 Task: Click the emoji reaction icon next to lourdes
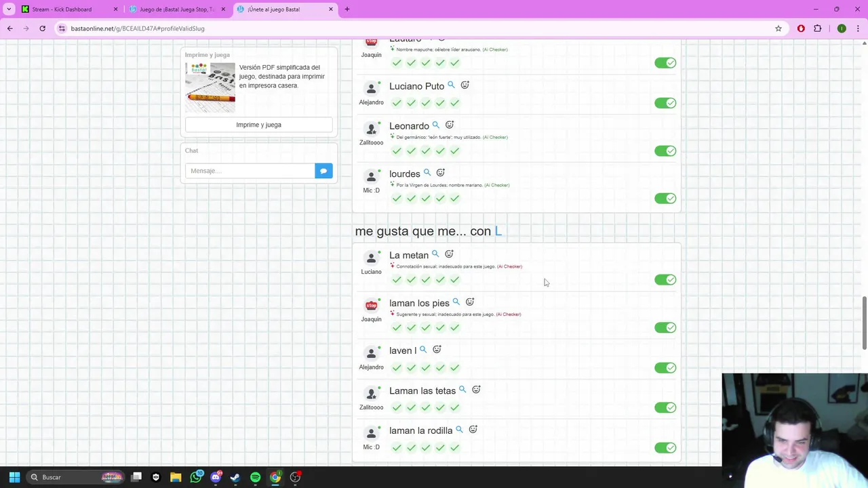pyautogui.click(x=441, y=173)
